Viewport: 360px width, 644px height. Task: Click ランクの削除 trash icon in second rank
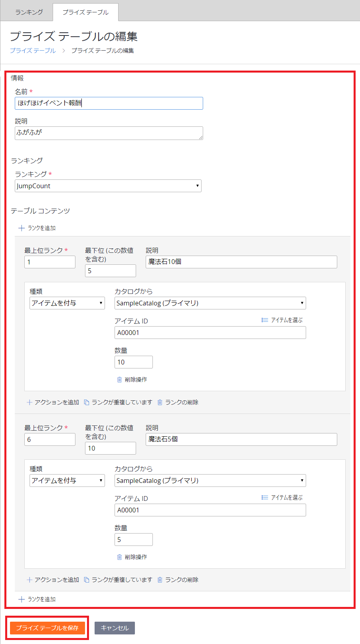[160, 580]
